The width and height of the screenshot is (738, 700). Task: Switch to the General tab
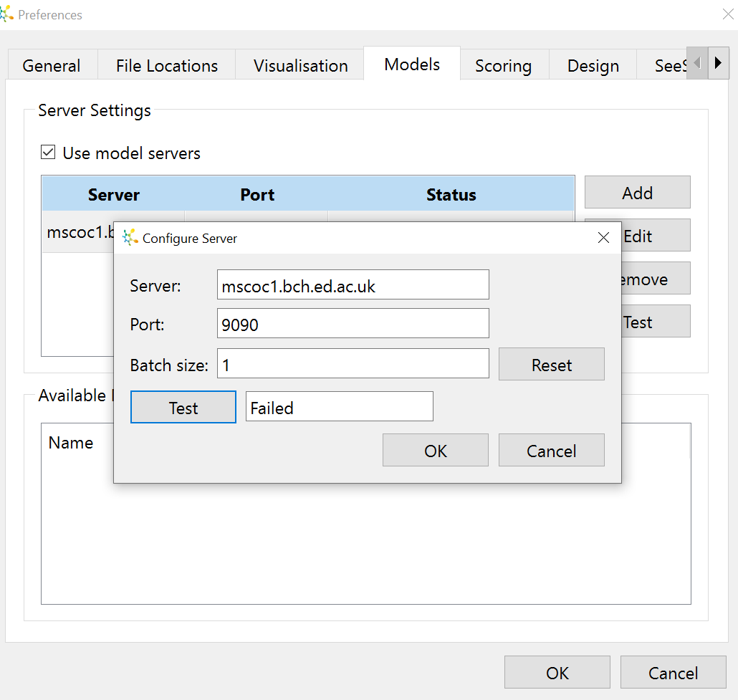click(52, 66)
